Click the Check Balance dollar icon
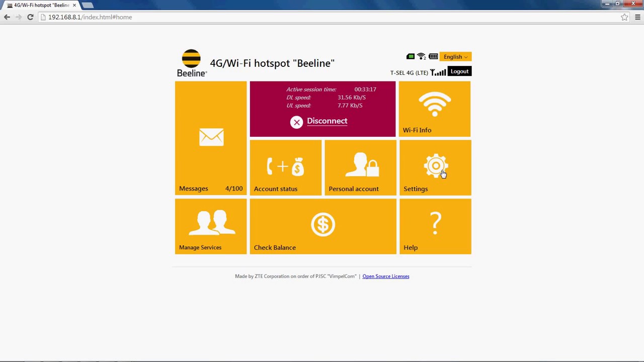644x362 pixels. click(x=323, y=224)
